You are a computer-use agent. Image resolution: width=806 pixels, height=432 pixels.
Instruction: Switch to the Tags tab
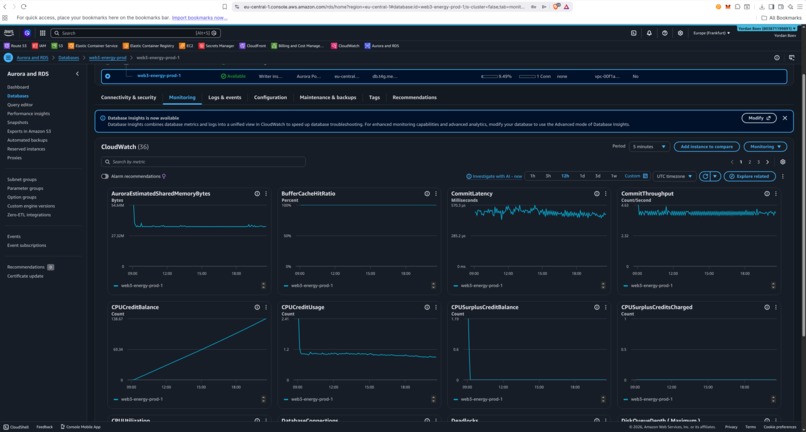click(x=374, y=97)
